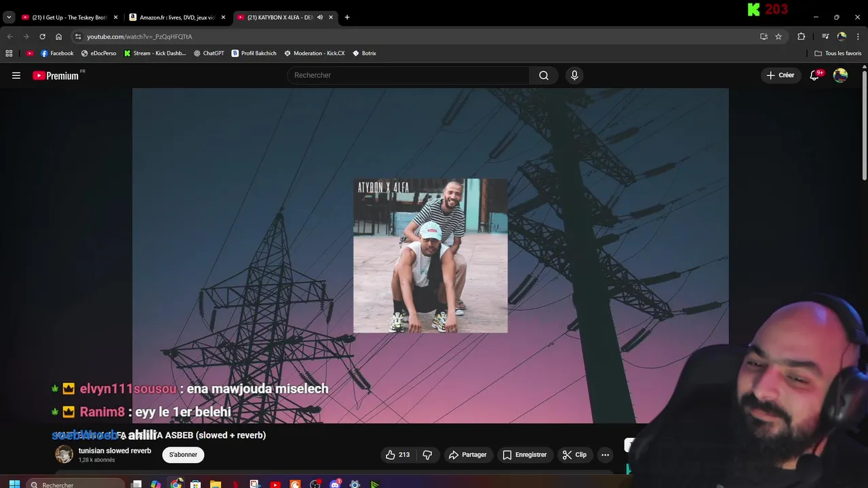Open more actions three-dot menu
Image resolution: width=868 pixels, height=488 pixels.
(606, 455)
